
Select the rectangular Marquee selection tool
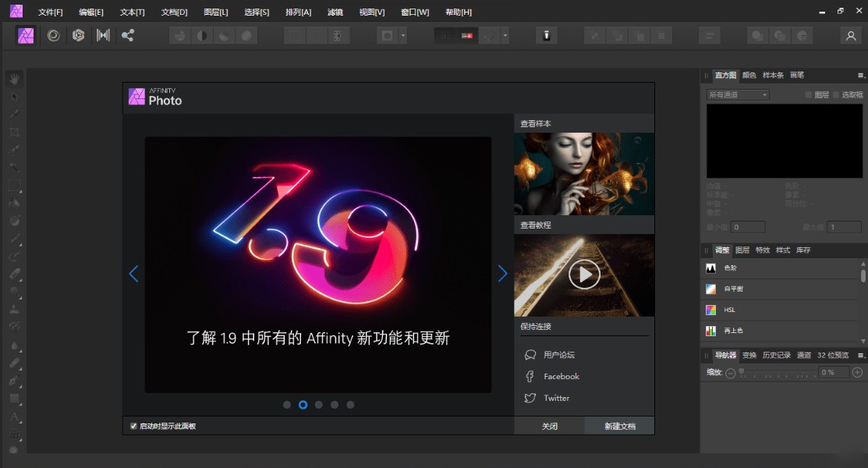(x=14, y=185)
